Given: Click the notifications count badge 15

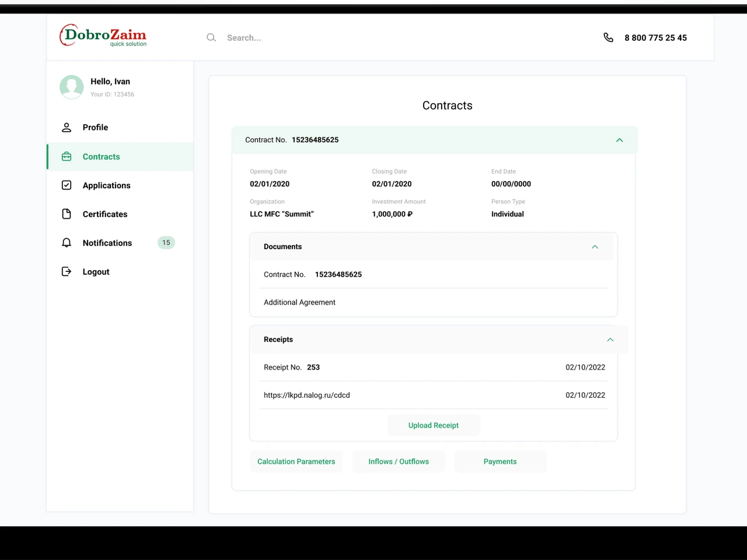Looking at the screenshot, I should point(166,243).
